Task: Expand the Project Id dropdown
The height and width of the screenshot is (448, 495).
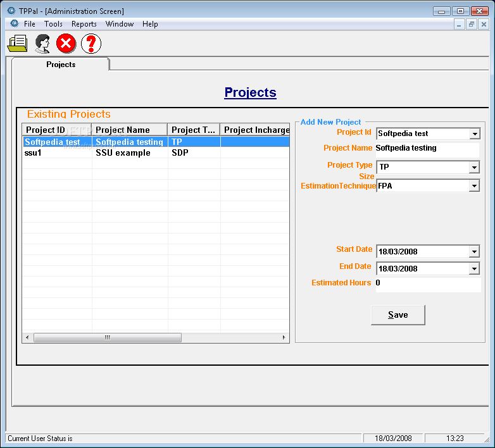Action: (475, 134)
